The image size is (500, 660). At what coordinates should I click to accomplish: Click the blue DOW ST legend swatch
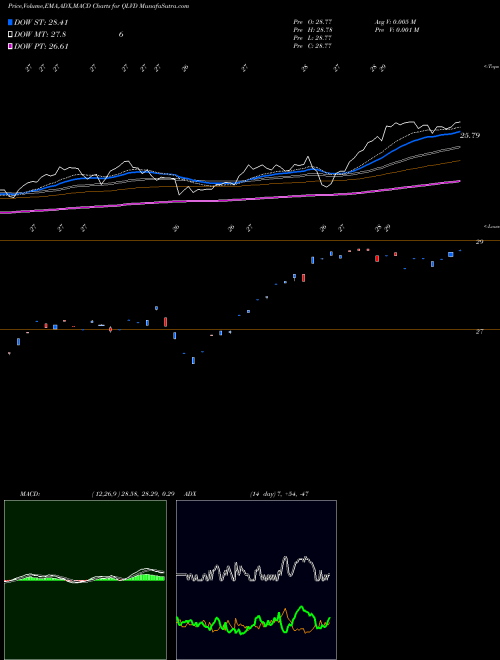[x=10, y=22]
